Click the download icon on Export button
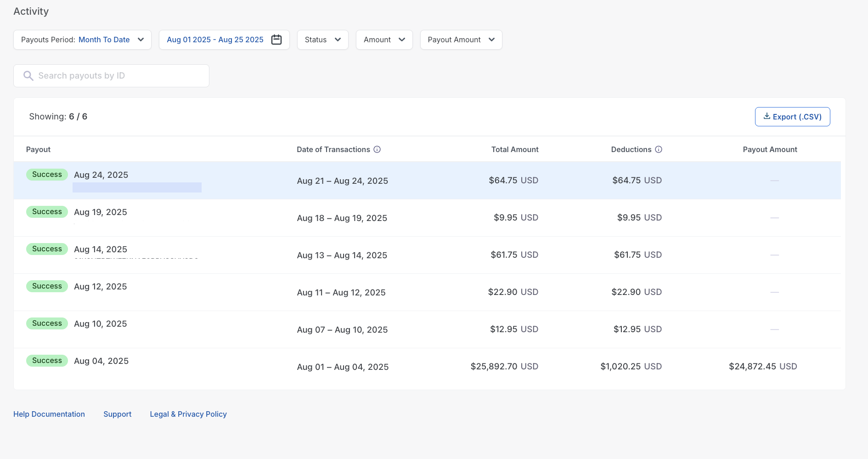 (767, 116)
